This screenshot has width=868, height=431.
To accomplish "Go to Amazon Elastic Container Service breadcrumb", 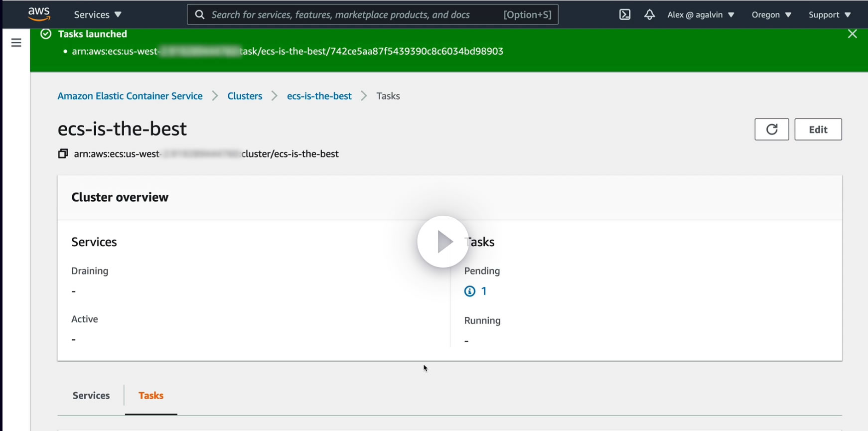I will pos(130,96).
